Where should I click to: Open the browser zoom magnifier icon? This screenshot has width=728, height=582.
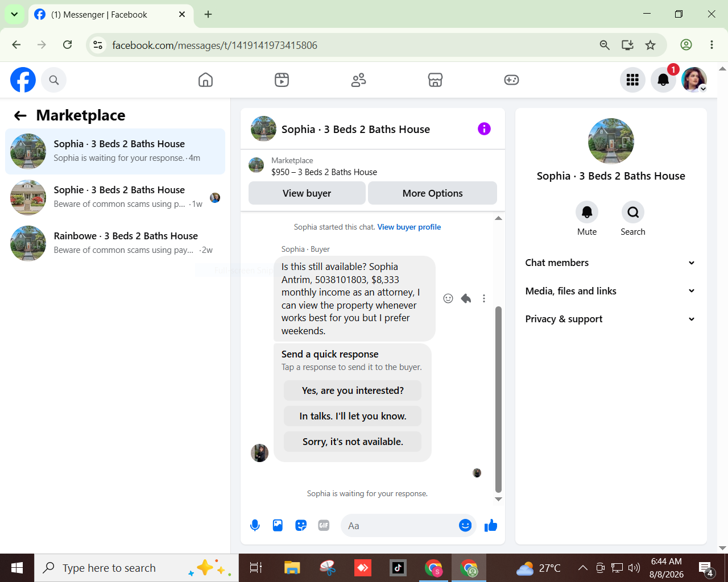tap(605, 45)
